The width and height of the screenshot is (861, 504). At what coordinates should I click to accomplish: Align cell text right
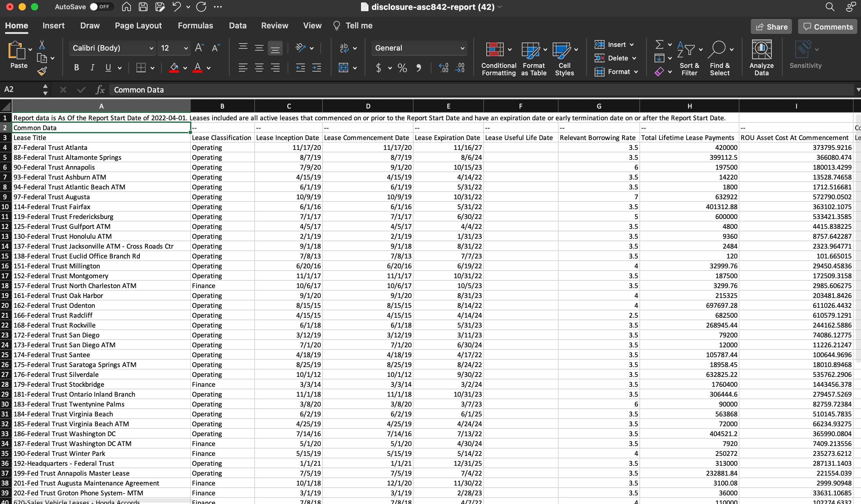click(x=275, y=68)
